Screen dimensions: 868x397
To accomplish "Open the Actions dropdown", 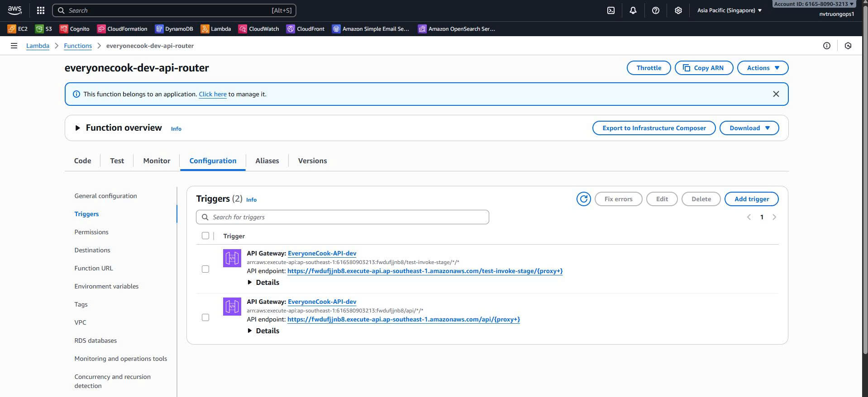I will coord(763,68).
